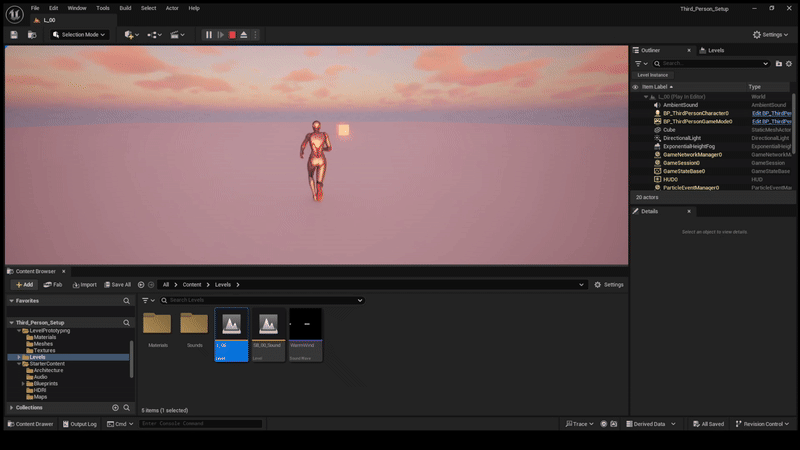This screenshot has width=800, height=450.
Task: Switch to the Levels panel tab
Action: coord(712,51)
